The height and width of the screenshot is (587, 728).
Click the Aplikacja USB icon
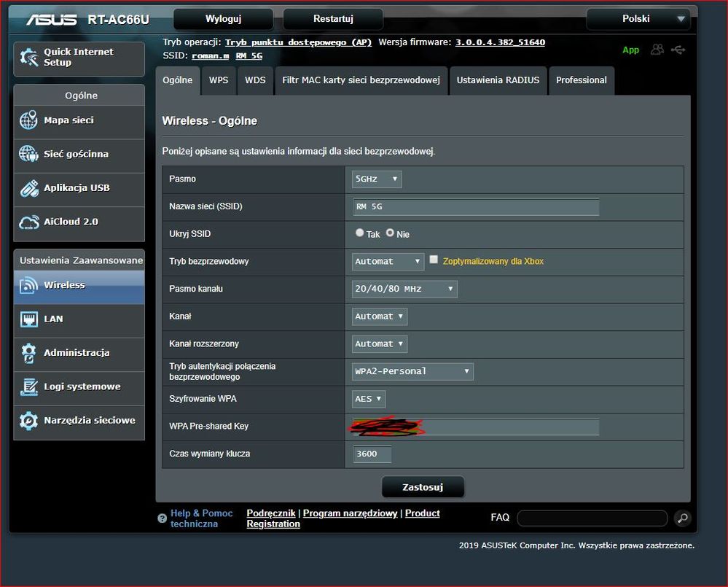(x=28, y=188)
